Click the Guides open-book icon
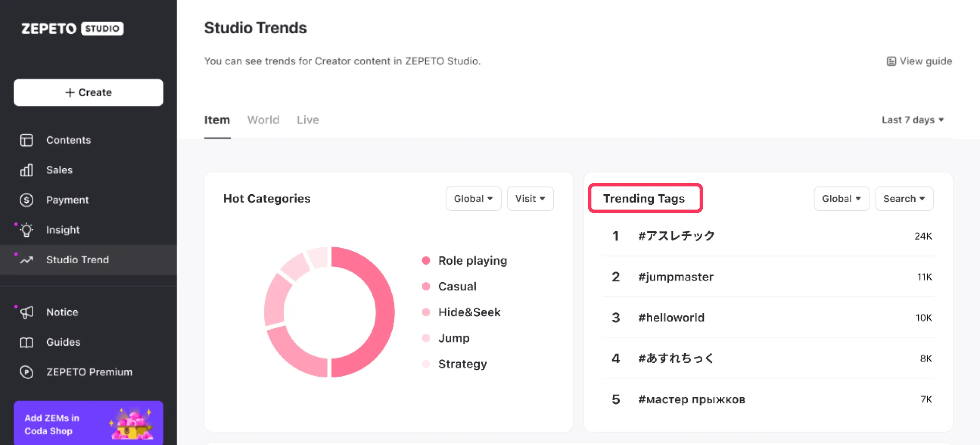The image size is (980, 445). [x=26, y=342]
